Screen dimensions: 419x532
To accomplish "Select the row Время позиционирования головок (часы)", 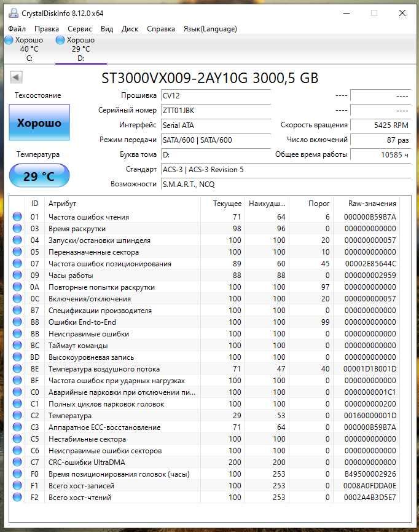I will (x=205, y=474).
